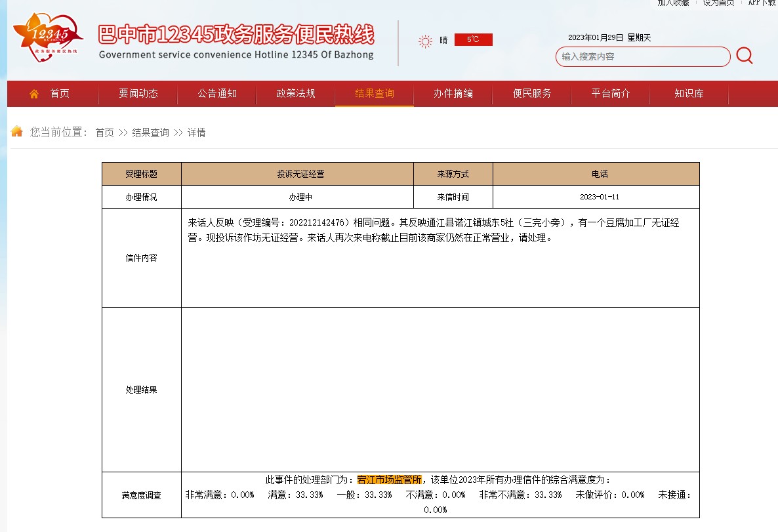Click the 满意度调查 label cell
Viewport: 778px width, 532px height.
tap(142, 495)
